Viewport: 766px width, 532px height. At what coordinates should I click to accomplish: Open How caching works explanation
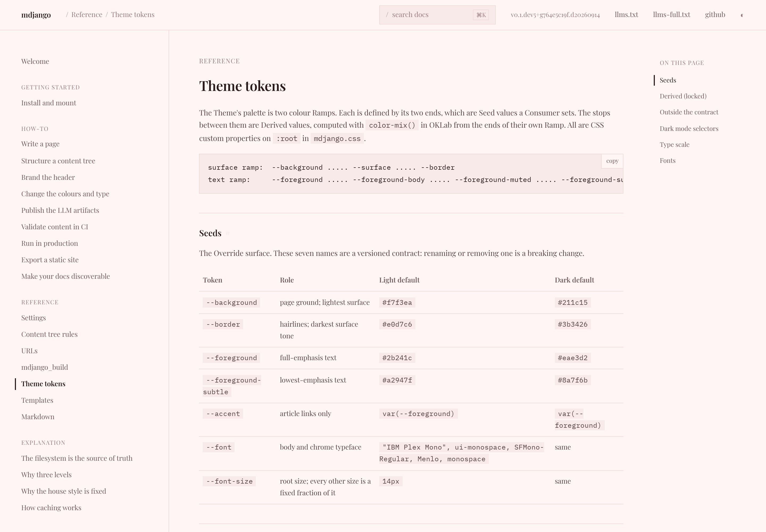[x=51, y=508]
